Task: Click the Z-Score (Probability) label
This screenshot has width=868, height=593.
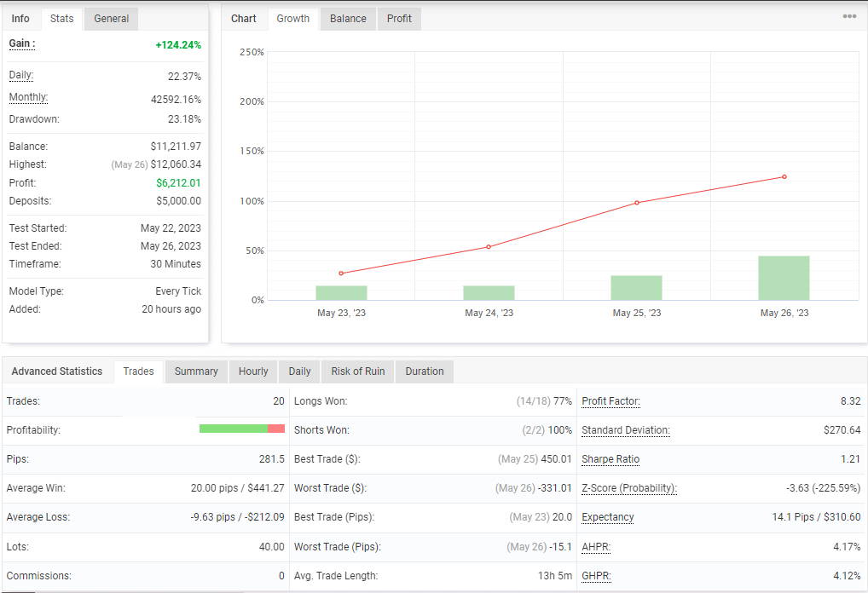Action: click(629, 488)
